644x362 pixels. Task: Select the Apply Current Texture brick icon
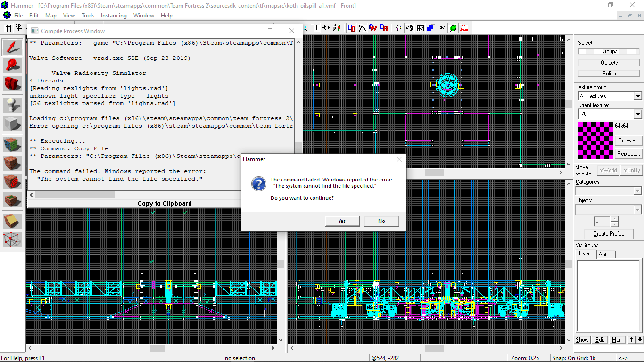13,163
